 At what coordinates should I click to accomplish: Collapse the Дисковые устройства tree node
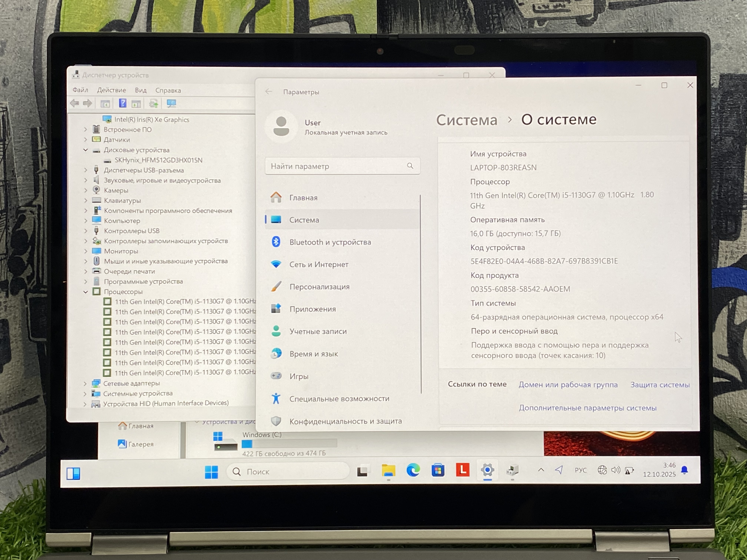[x=85, y=150]
